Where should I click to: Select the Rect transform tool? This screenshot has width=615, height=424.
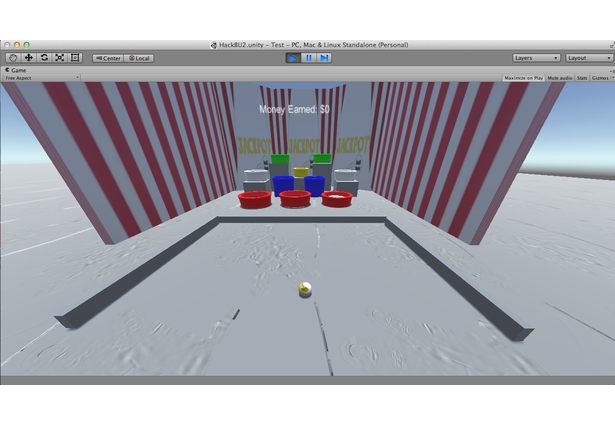pyautogui.click(x=75, y=58)
